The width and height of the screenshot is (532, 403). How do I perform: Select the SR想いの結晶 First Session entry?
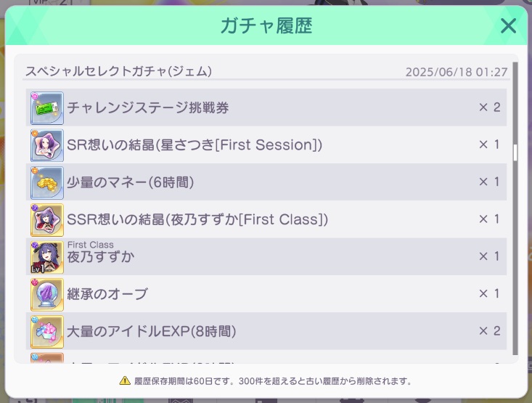(195, 145)
